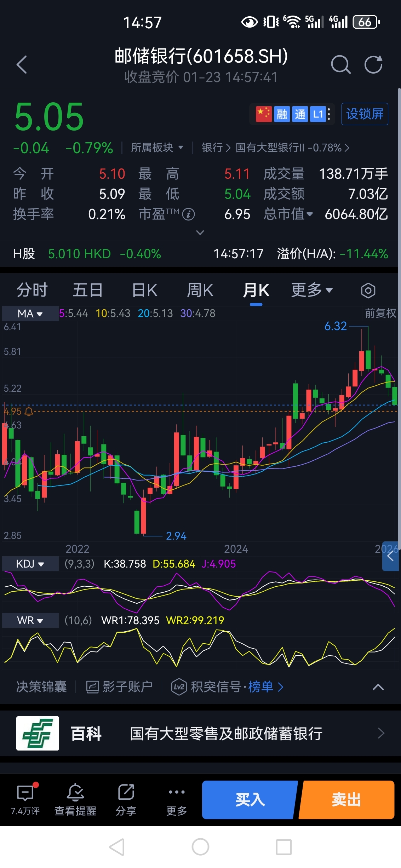Tap the China flag market icon
Viewport: 401px width, 868px height.
point(264,114)
